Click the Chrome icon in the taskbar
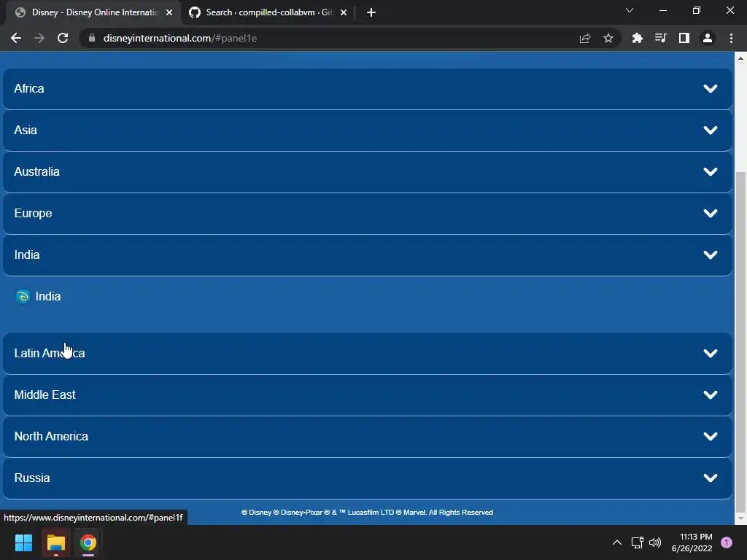 click(x=88, y=542)
